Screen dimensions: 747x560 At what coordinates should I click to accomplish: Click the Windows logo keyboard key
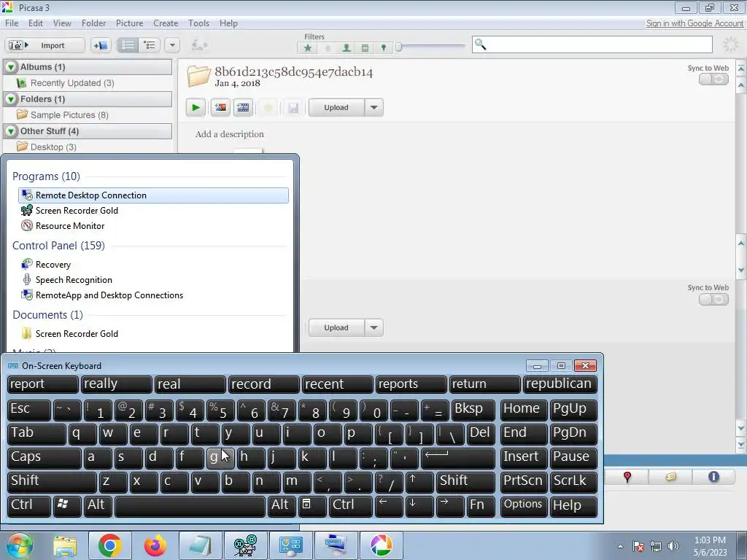(x=67, y=506)
